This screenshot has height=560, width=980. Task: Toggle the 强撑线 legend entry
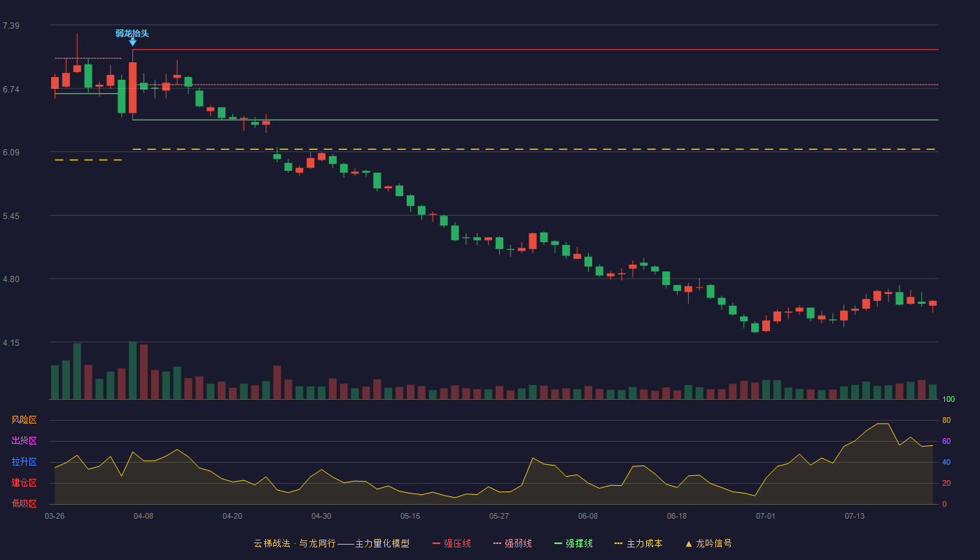(x=573, y=543)
